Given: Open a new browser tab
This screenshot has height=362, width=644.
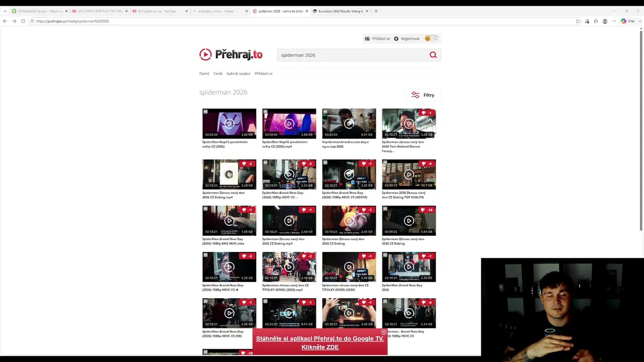Looking at the screenshot, I should (376, 11).
